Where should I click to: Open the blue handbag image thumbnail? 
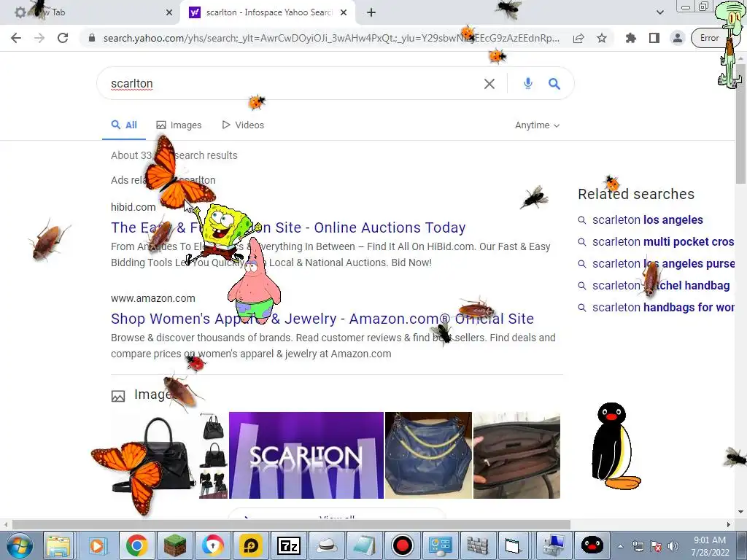pyautogui.click(x=428, y=455)
